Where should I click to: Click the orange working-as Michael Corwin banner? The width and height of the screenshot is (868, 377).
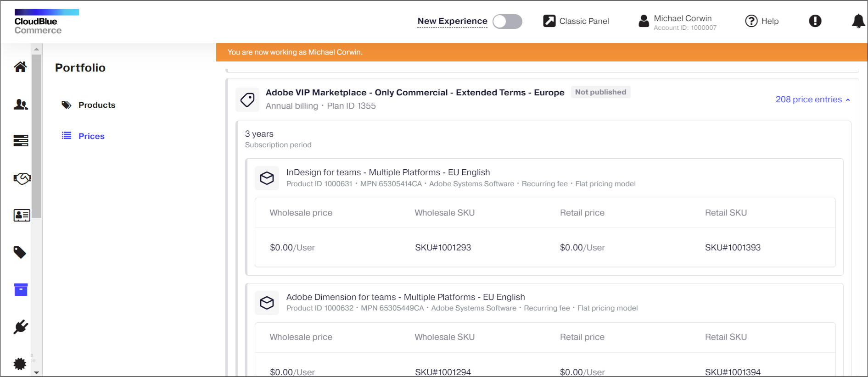click(x=542, y=52)
